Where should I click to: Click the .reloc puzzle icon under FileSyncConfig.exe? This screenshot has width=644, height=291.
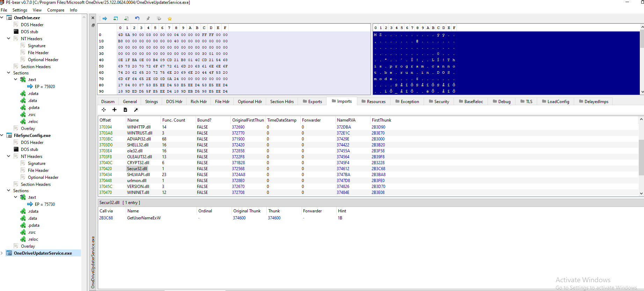pos(23,239)
